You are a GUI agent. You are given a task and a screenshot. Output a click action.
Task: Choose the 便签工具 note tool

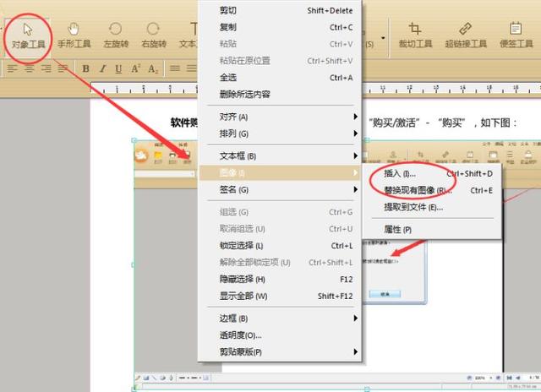click(516, 35)
